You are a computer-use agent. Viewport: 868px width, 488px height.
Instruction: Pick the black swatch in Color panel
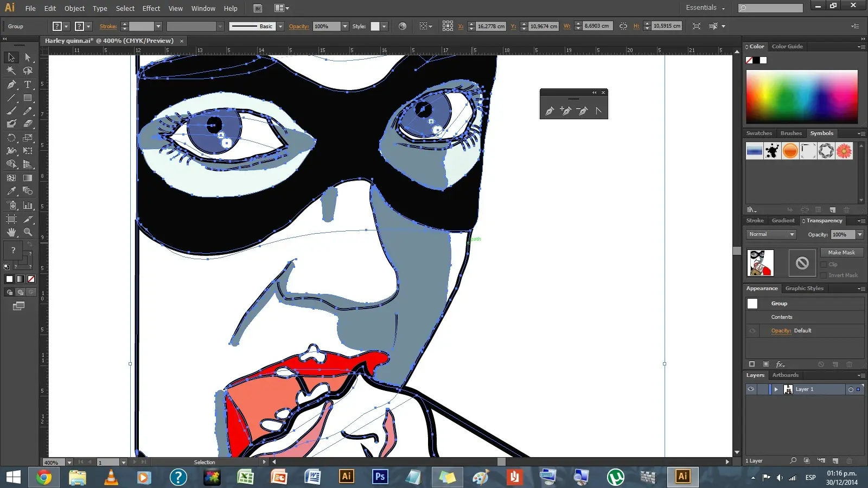(x=756, y=60)
